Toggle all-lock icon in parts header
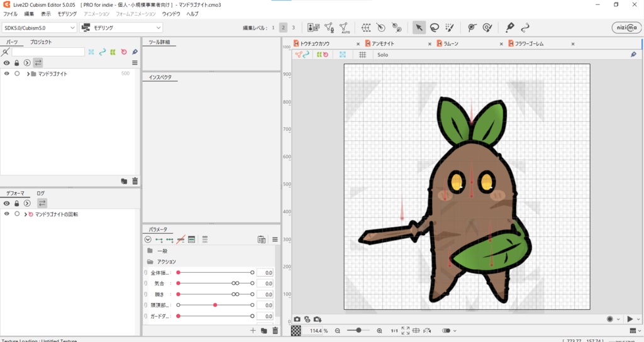This screenshot has width=644, height=342. coord(16,63)
